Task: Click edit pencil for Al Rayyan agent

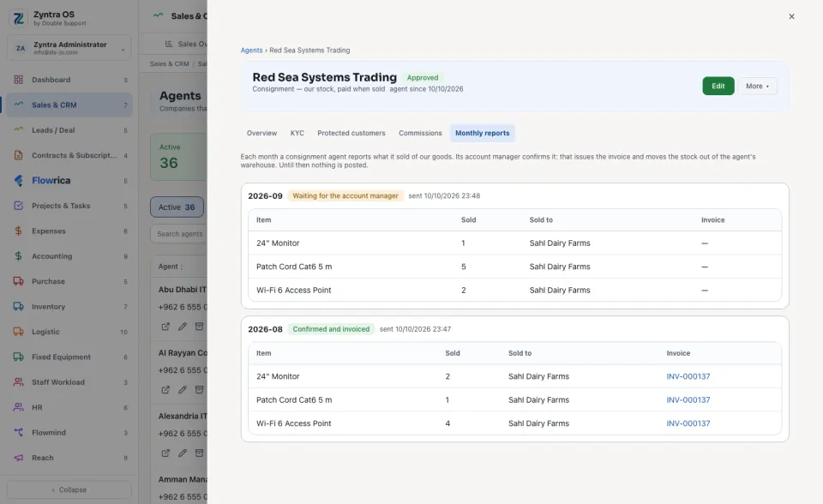Action: point(182,389)
